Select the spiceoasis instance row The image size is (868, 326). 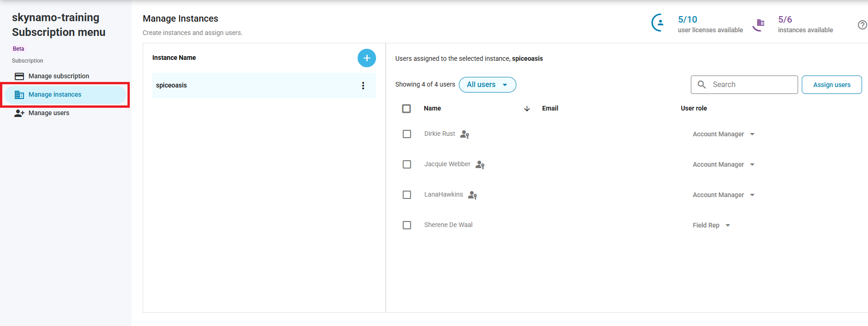pos(253,86)
